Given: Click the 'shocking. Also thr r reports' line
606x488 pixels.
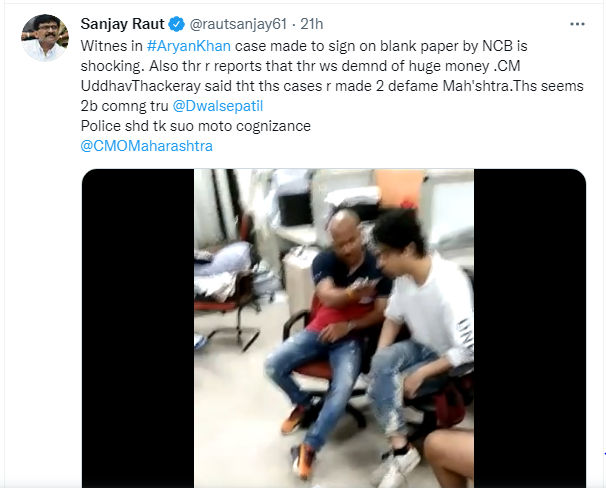Looking at the screenshot, I should (171, 66).
